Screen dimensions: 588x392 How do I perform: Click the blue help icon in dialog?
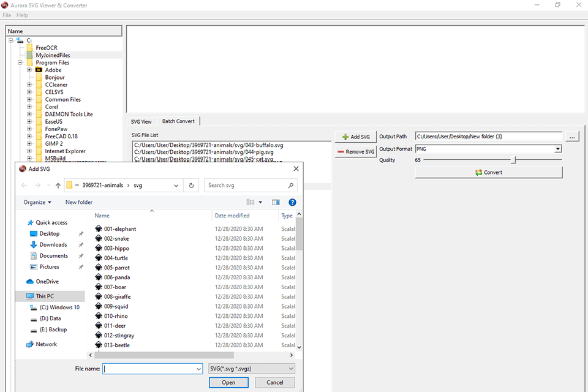pos(292,202)
